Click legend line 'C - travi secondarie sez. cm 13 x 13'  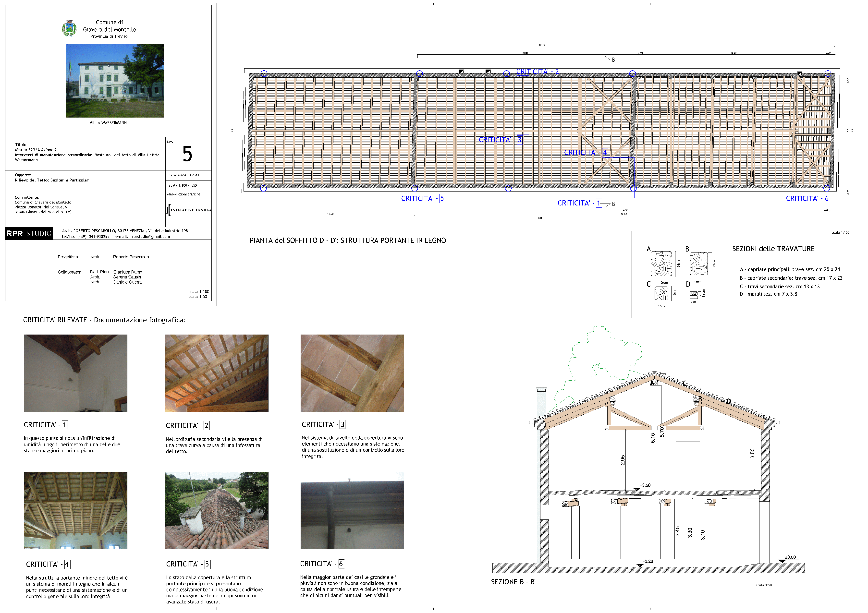[x=780, y=287]
